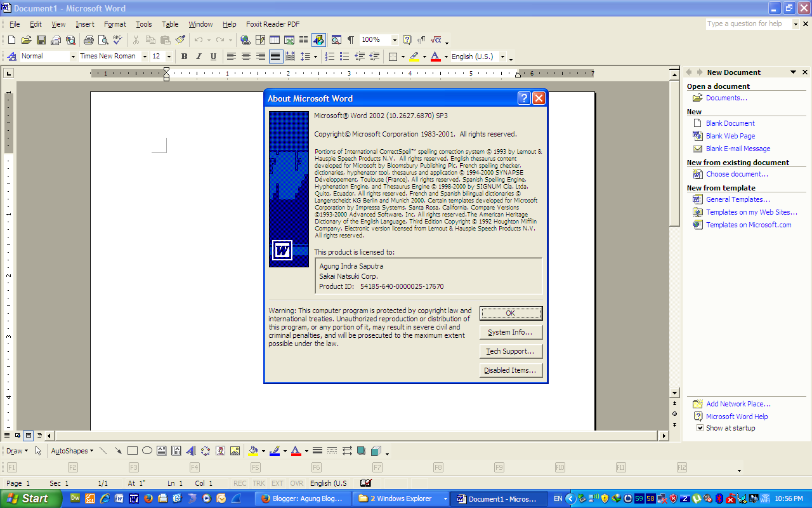Screen dimensions: 812x508
Task: Open the Insert menu
Action: tap(85, 24)
